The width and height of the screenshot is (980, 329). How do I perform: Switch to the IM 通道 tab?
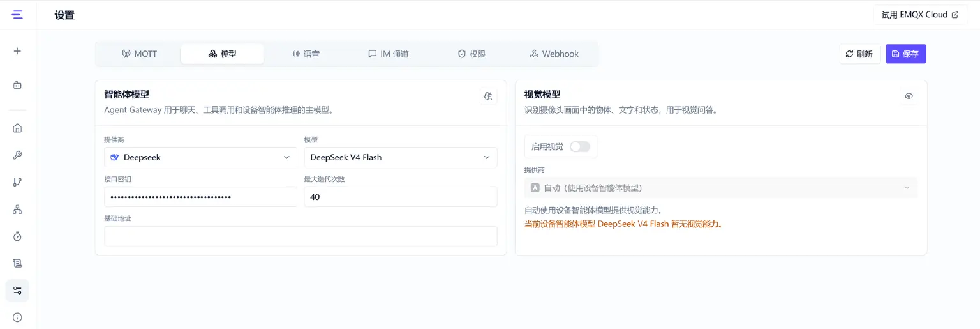[388, 54]
